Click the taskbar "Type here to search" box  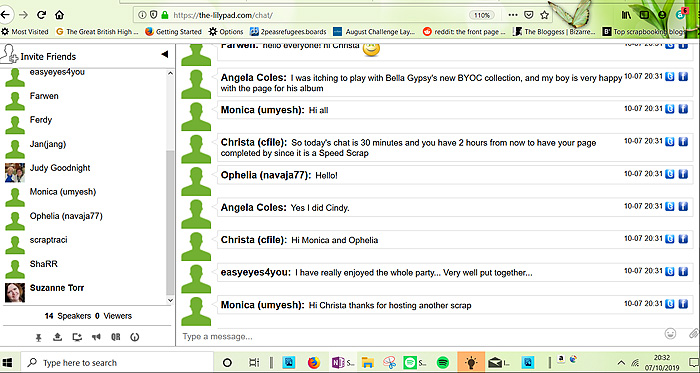[117, 362]
